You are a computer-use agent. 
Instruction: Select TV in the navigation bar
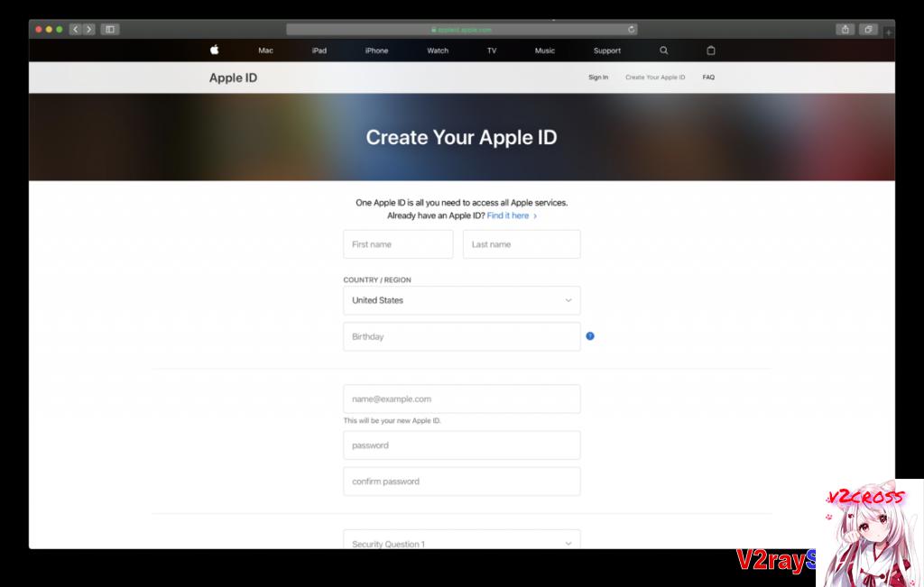[492, 50]
